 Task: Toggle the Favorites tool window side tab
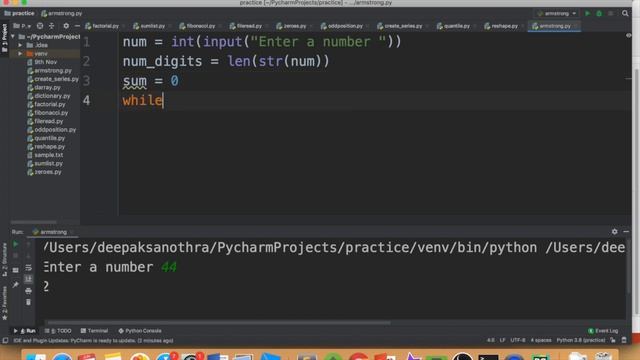coord(4,303)
